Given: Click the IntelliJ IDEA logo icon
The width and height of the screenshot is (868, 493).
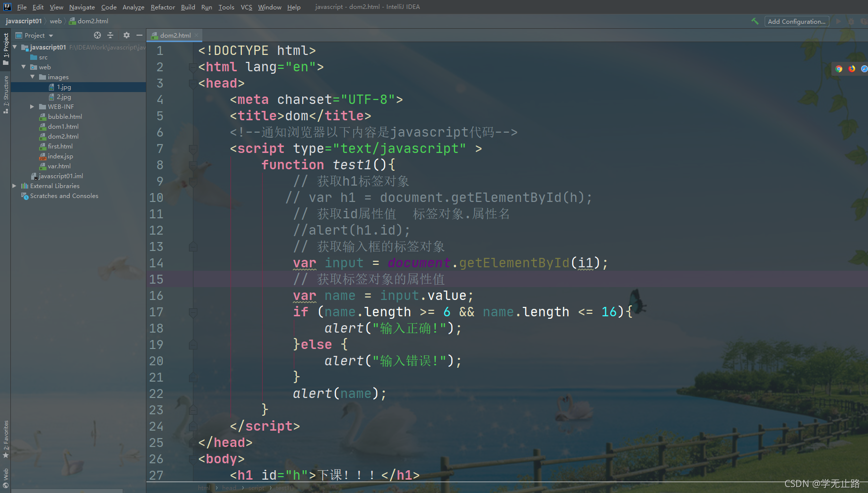Looking at the screenshot, I should tap(7, 7).
